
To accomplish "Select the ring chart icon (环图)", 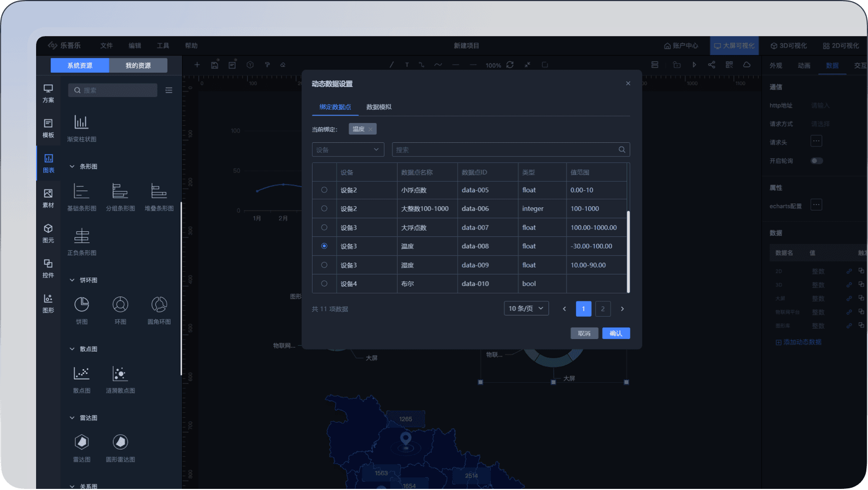I will click(x=120, y=305).
